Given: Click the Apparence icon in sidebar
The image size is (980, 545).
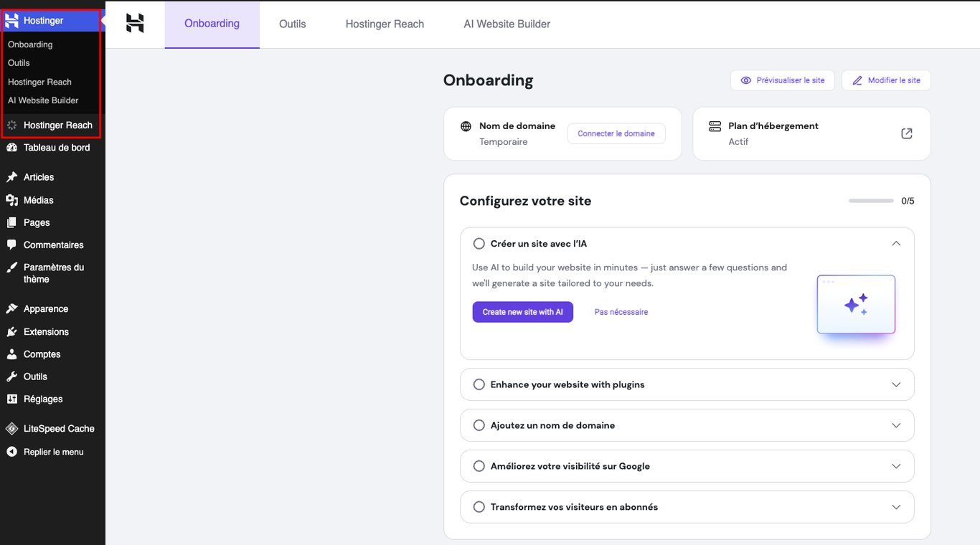Looking at the screenshot, I should tap(11, 309).
